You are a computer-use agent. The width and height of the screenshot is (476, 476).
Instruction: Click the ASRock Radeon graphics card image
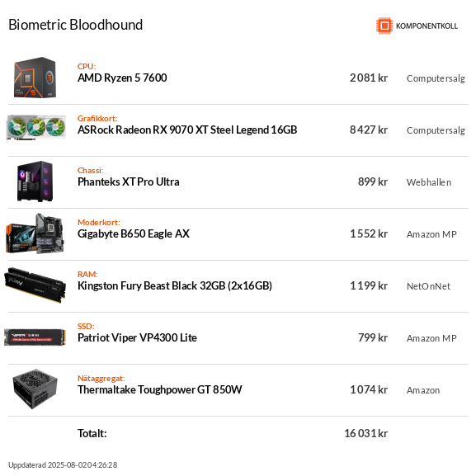36,129
